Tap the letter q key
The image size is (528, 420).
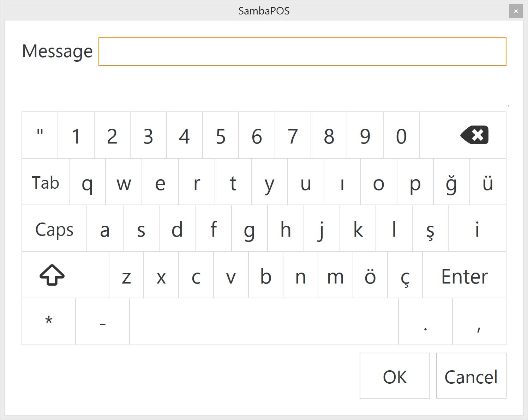pyautogui.click(x=88, y=182)
